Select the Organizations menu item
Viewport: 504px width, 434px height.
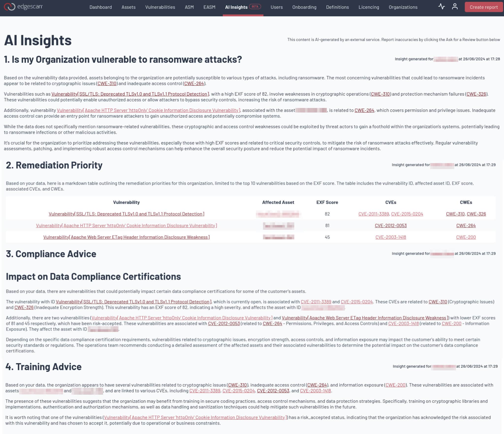(403, 7)
